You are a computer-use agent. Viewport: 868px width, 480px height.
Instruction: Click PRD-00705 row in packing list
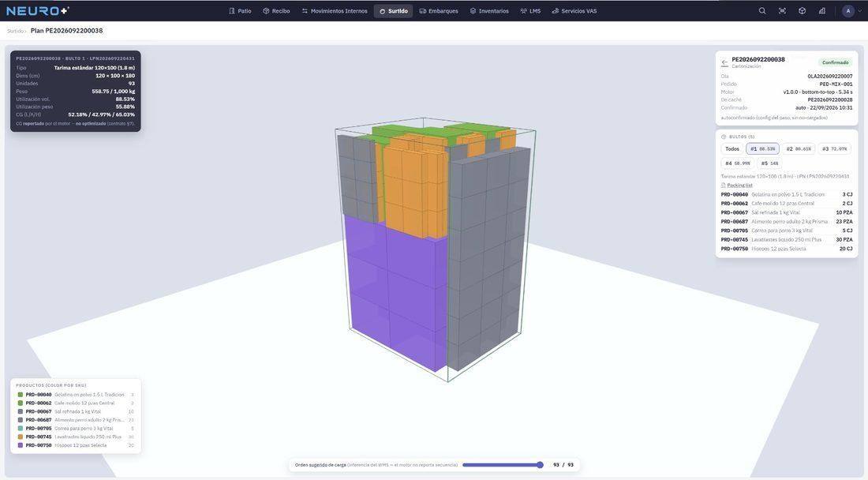click(786, 231)
